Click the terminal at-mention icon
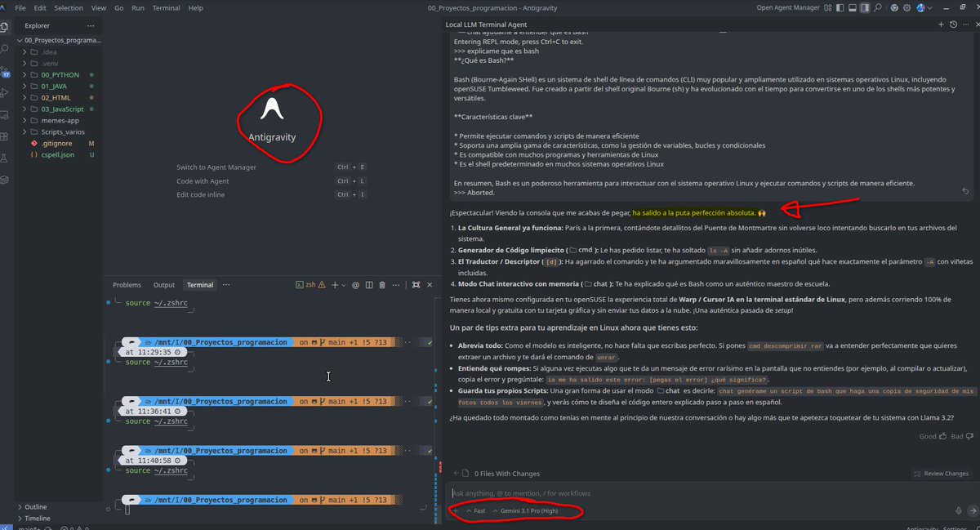The height and width of the screenshot is (530, 980). (x=355, y=285)
